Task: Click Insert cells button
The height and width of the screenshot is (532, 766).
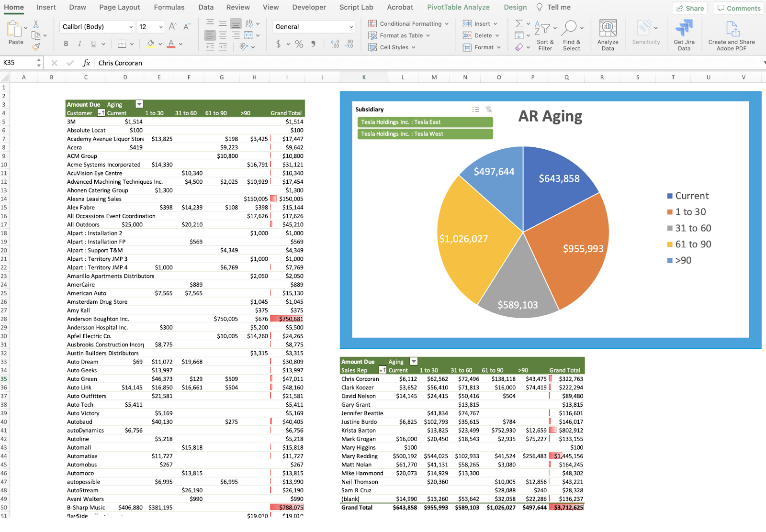Action: [x=480, y=23]
